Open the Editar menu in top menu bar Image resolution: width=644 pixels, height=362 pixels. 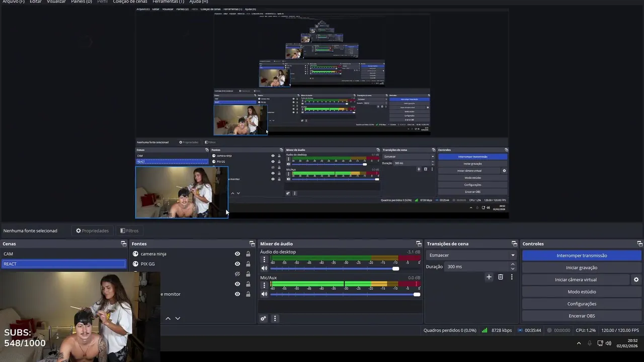click(x=35, y=2)
